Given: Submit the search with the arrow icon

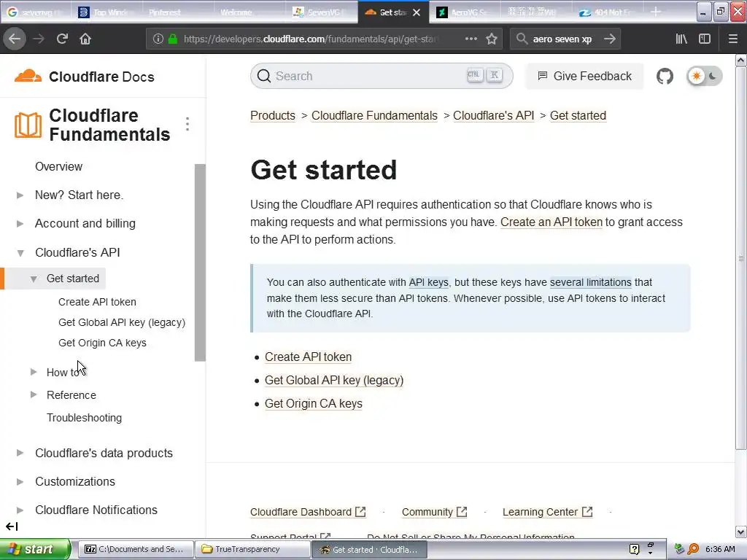Looking at the screenshot, I should point(609,39).
